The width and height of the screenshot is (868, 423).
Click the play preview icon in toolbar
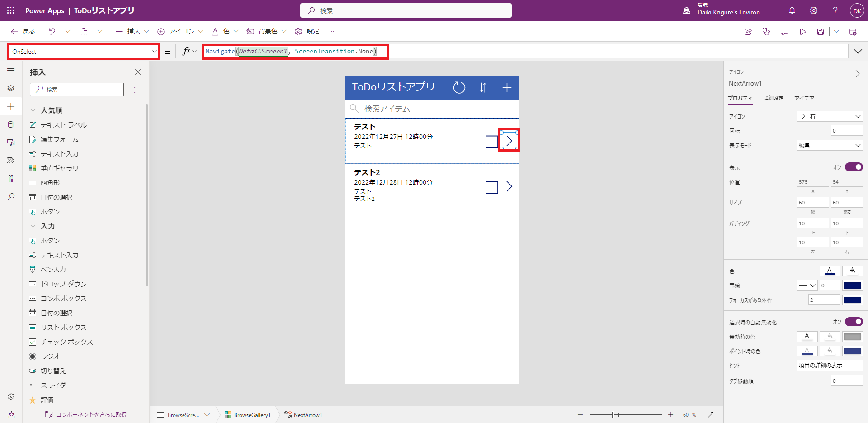coord(802,32)
